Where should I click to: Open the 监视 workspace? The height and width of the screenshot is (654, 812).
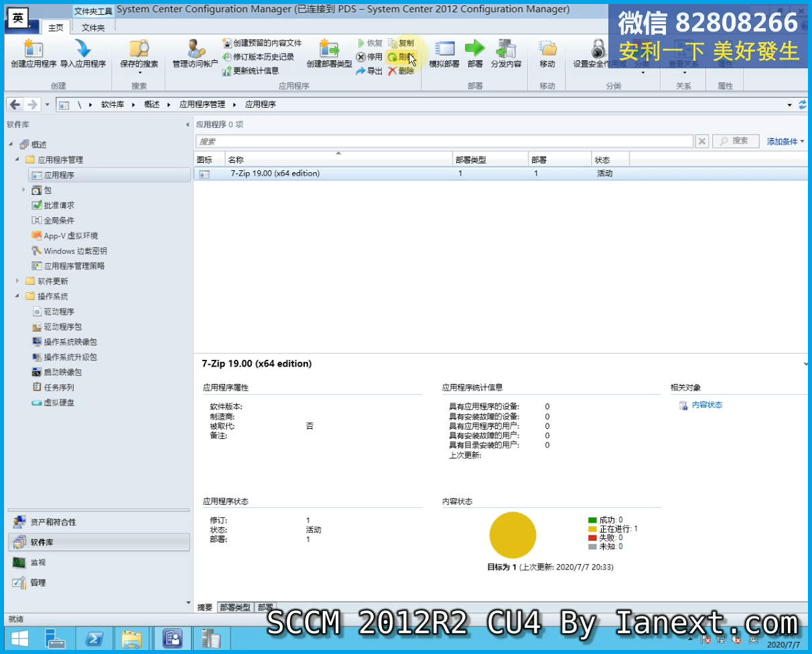pos(99,562)
